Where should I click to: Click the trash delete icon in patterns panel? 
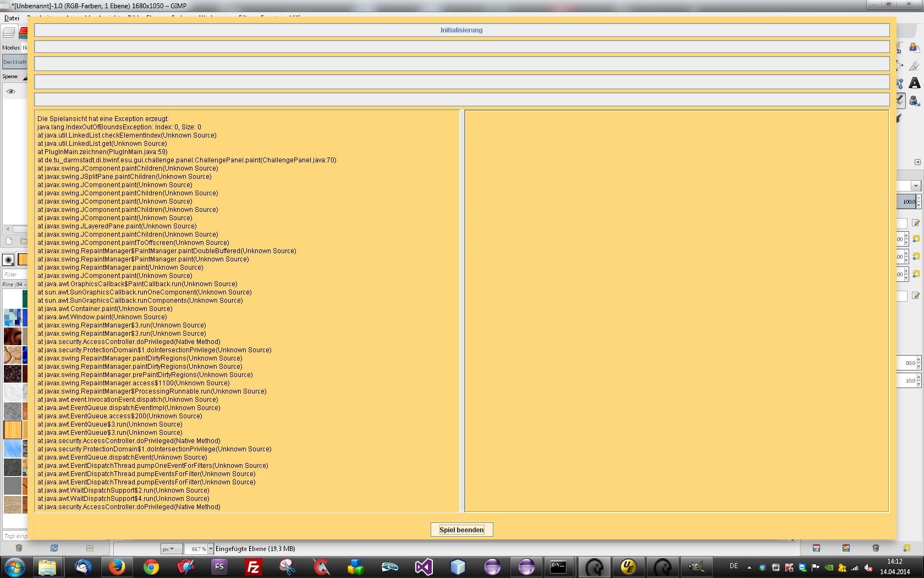click(19, 548)
